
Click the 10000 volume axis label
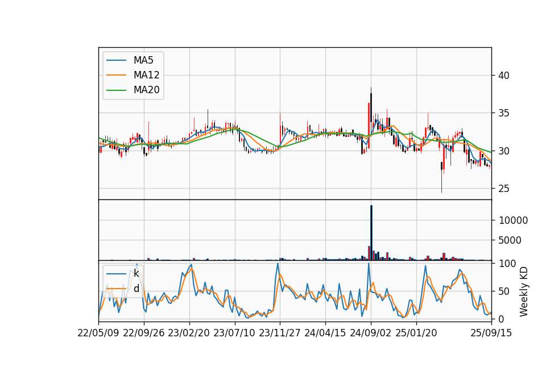click(x=513, y=220)
